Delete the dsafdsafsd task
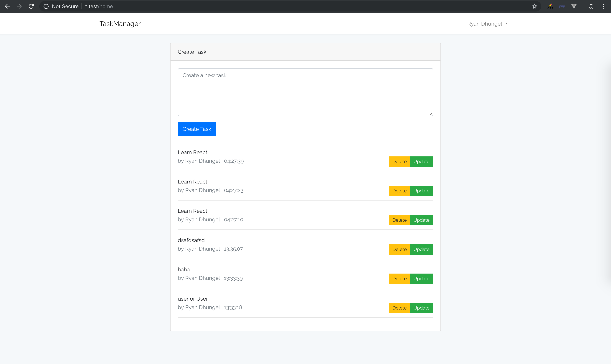The image size is (611, 364). (399, 249)
